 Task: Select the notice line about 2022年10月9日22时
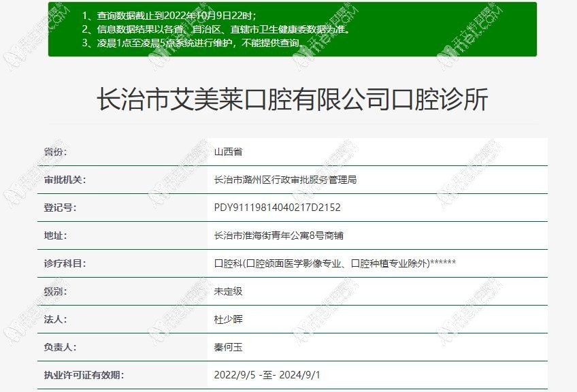pyautogui.click(x=169, y=16)
